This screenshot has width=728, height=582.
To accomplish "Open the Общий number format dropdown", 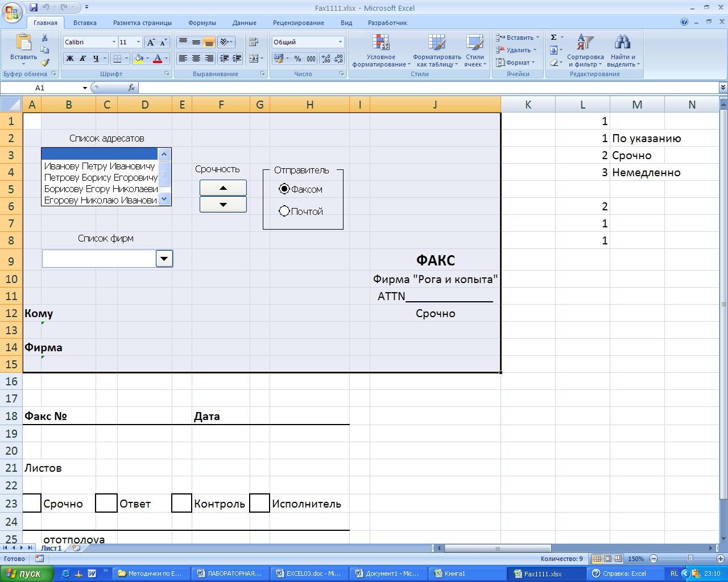I will [x=341, y=42].
